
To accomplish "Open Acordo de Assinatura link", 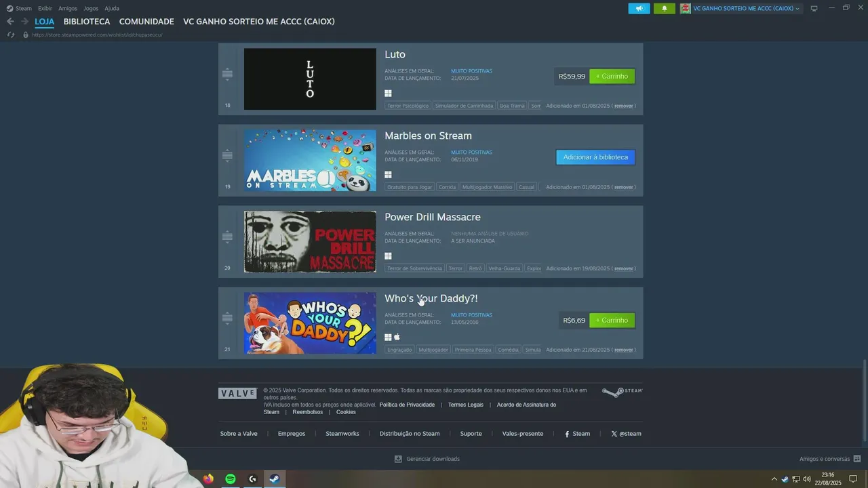I will click(x=526, y=405).
